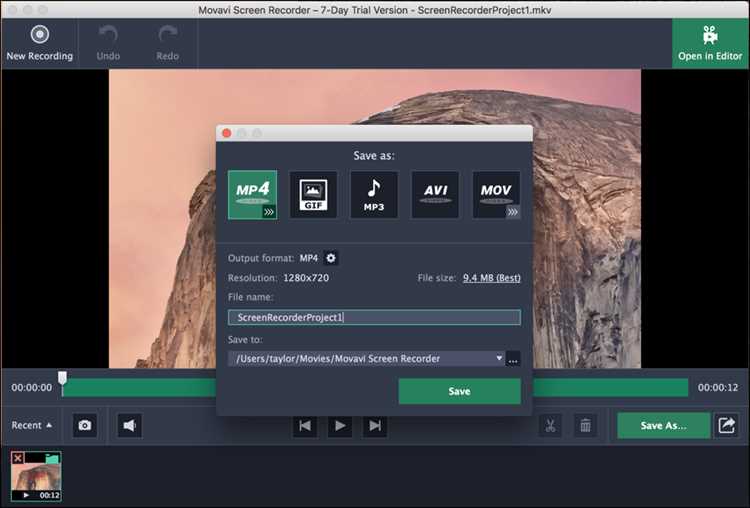Play the recording preview
This screenshot has width=750, height=508.
click(340, 425)
